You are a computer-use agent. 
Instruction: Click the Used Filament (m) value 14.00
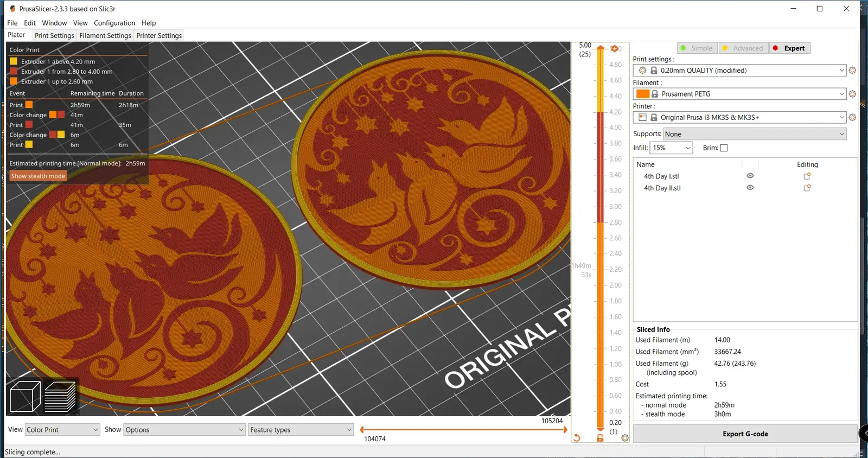pos(722,340)
